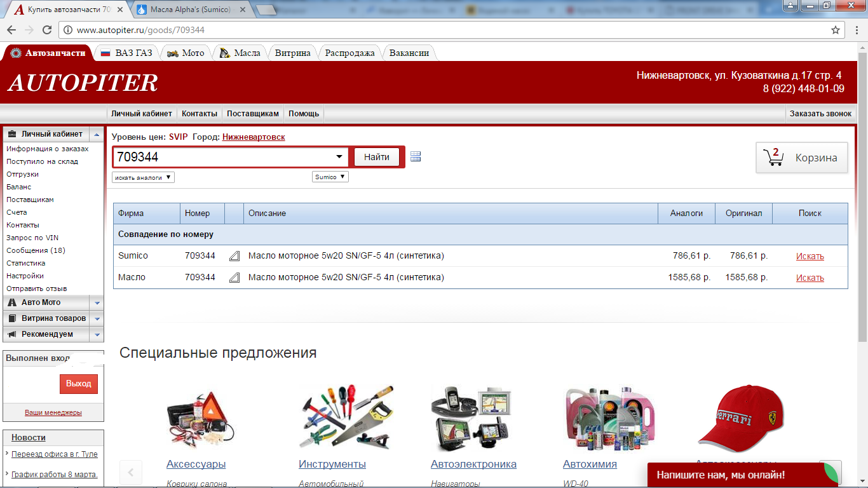Open news Переезд офиса в г. Туле
This screenshot has height=488, width=868.
tap(55, 454)
